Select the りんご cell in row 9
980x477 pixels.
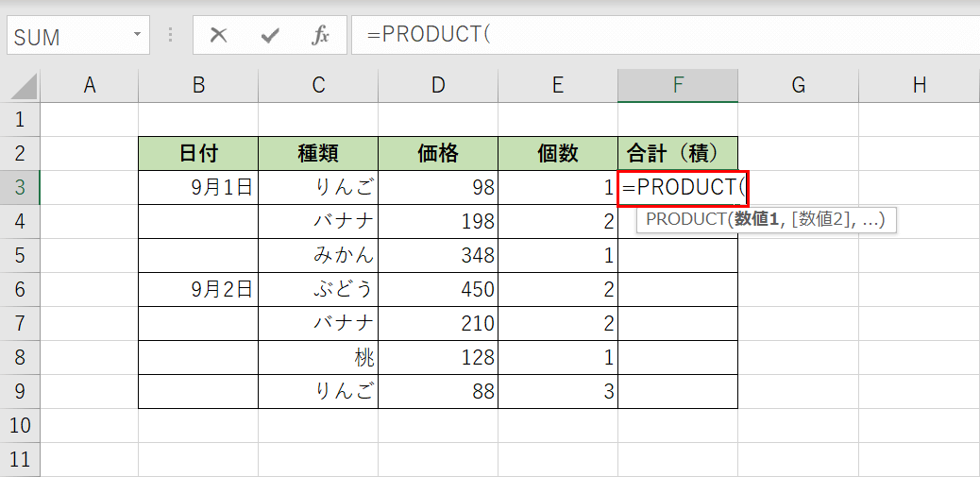(318, 391)
